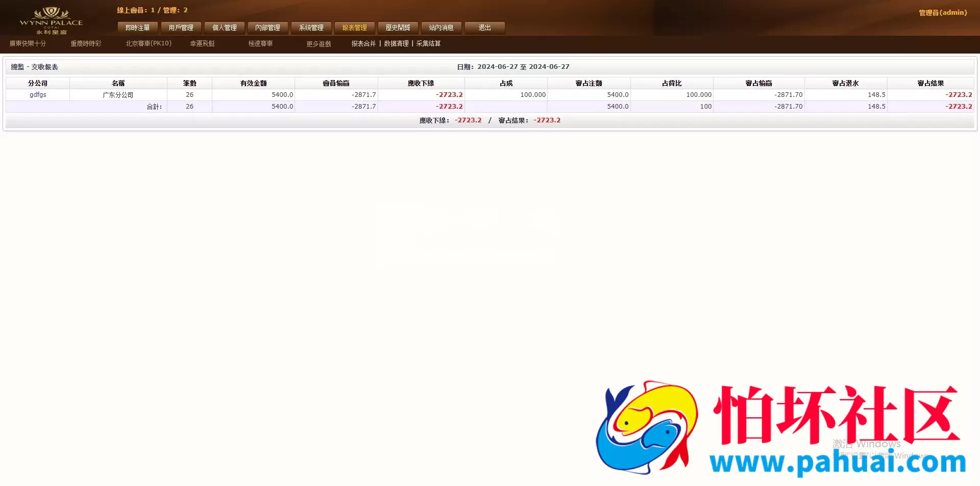The height and width of the screenshot is (486, 980).
Task: Open the 系统管理 menu
Action: 311,28
